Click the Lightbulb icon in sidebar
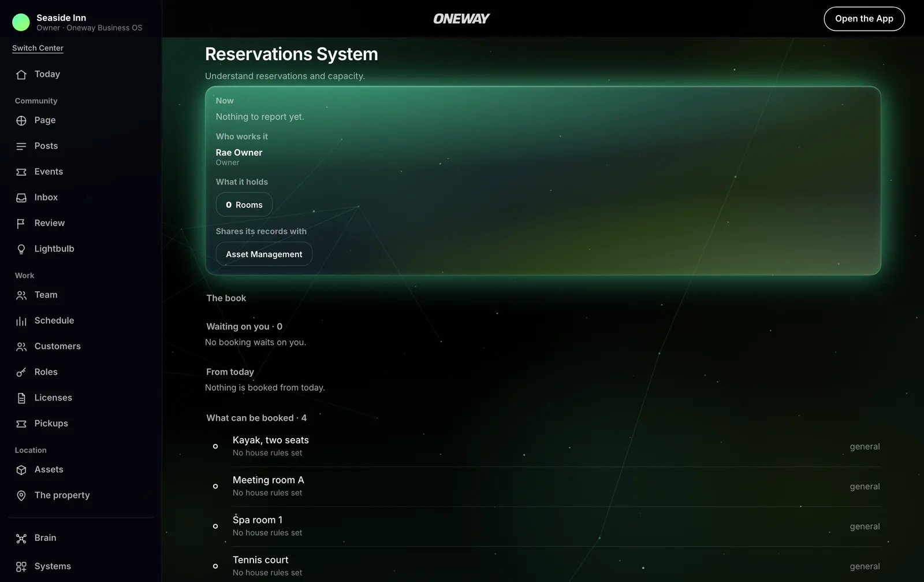Viewport: 924px width, 582px height. [21, 249]
